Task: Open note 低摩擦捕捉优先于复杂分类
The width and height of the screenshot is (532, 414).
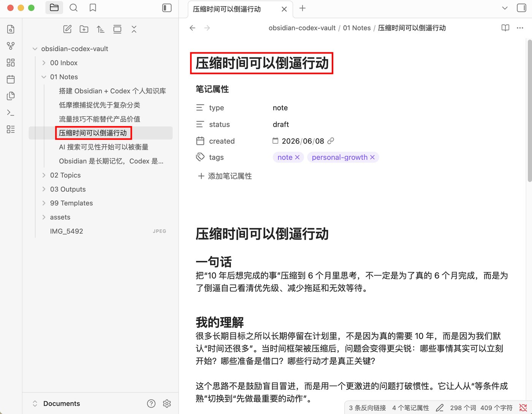Action: (100, 105)
